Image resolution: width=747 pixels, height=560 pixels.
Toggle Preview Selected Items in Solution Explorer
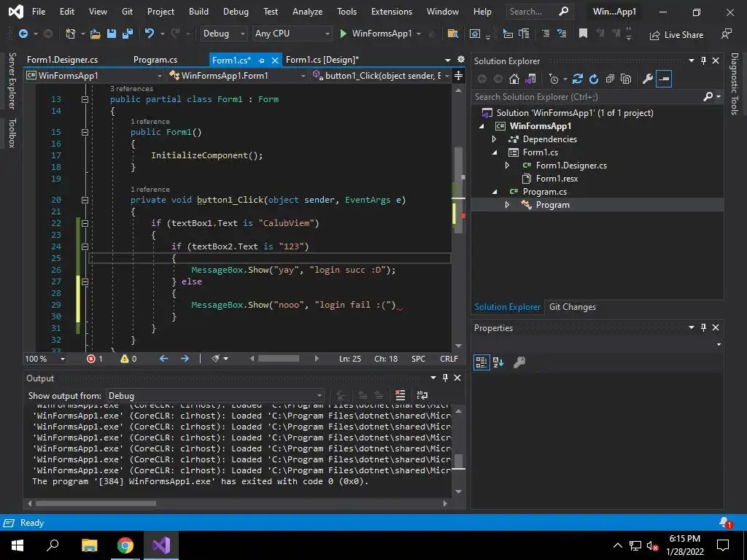click(664, 79)
